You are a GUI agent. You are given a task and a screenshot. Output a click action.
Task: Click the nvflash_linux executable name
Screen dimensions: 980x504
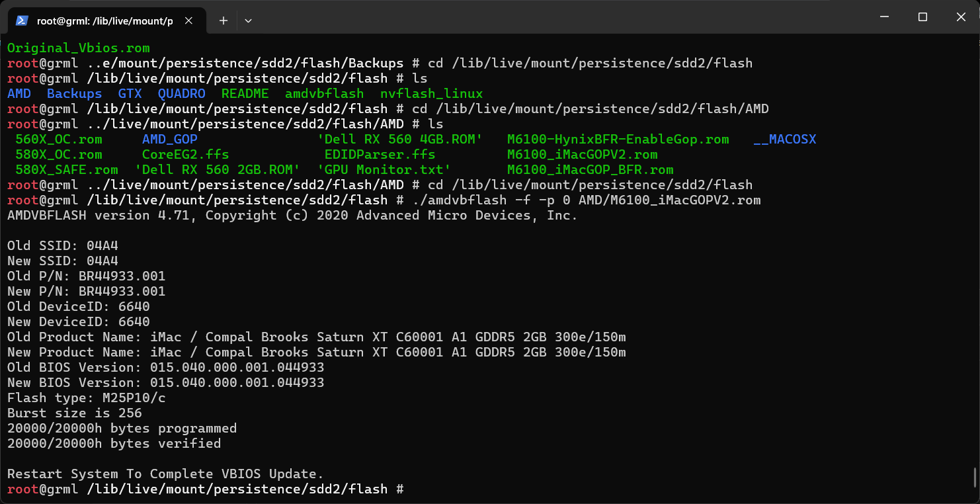(431, 94)
